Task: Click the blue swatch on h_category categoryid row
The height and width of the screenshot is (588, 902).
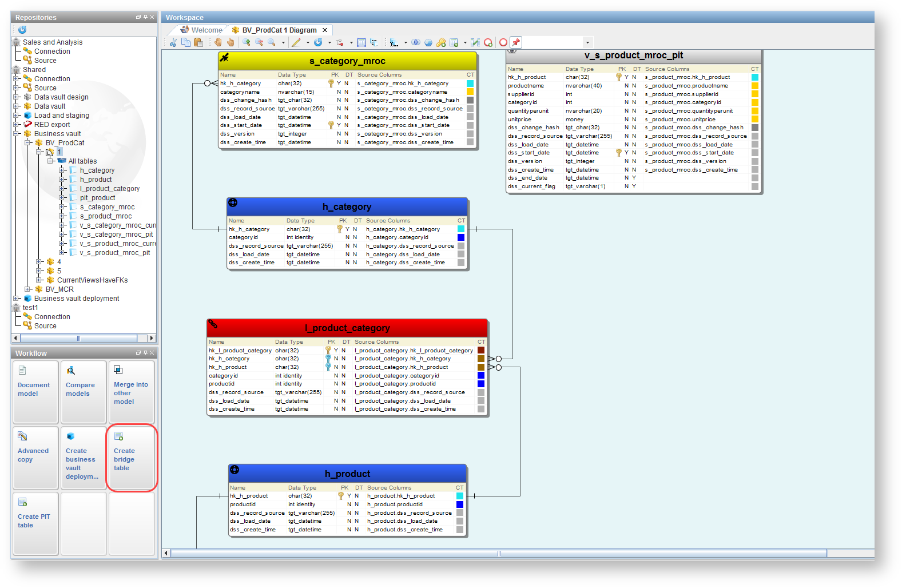Action: (461, 237)
